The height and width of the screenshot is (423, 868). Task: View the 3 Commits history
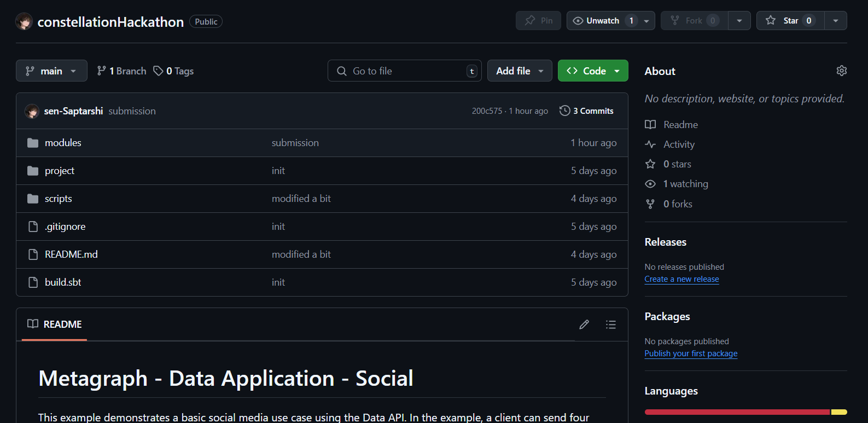pos(586,111)
